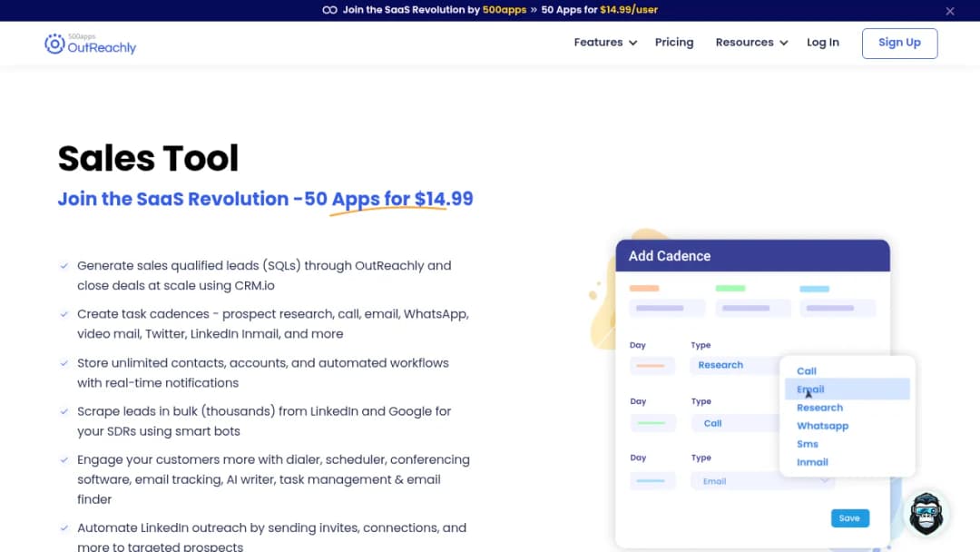Click the 'Apps for $14.99' headline link
The height and width of the screenshot is (552, 980).
coord(402,199)
